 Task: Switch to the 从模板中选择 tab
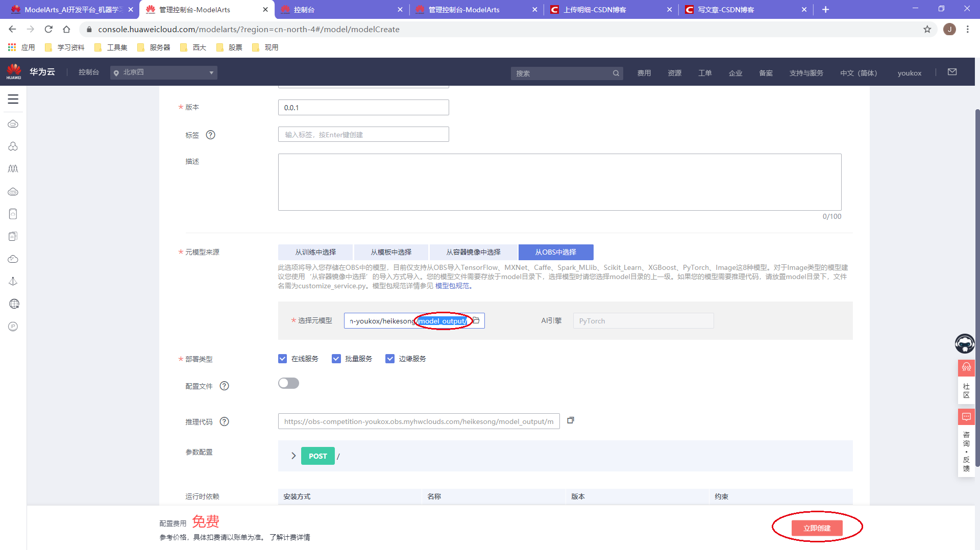[391, 252]
